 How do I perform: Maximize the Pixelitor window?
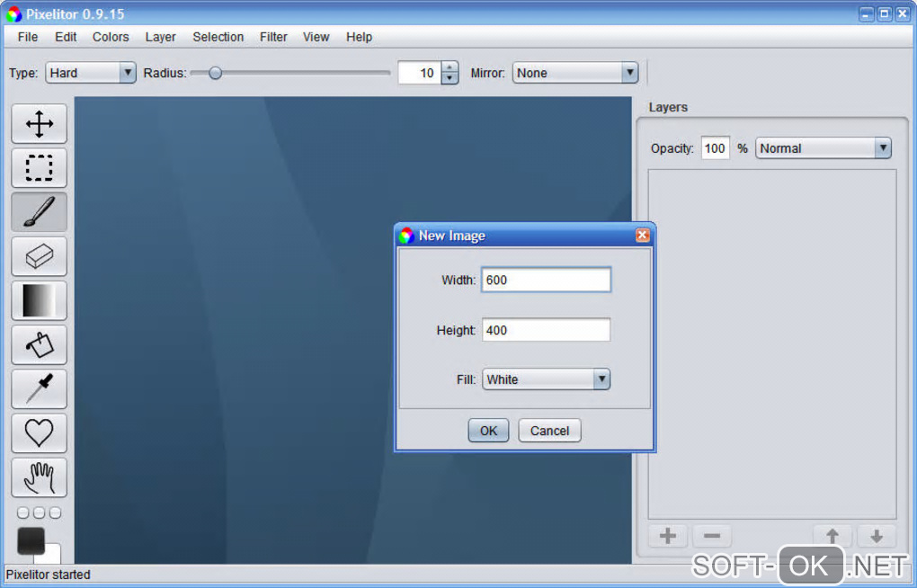pos(885,14)
